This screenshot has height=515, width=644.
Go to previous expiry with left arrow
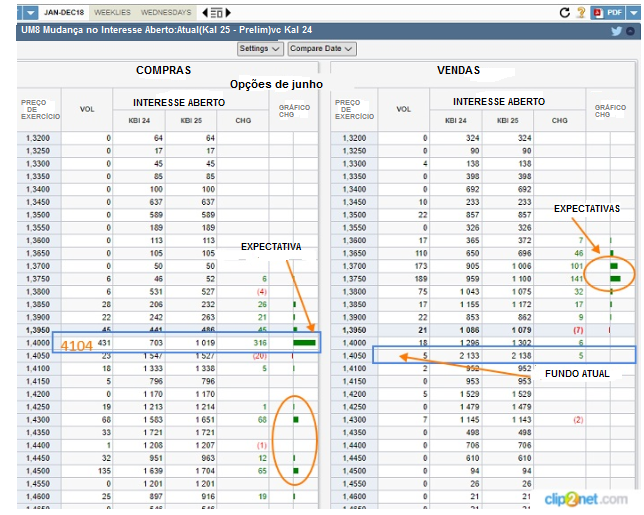click(206, 13)
